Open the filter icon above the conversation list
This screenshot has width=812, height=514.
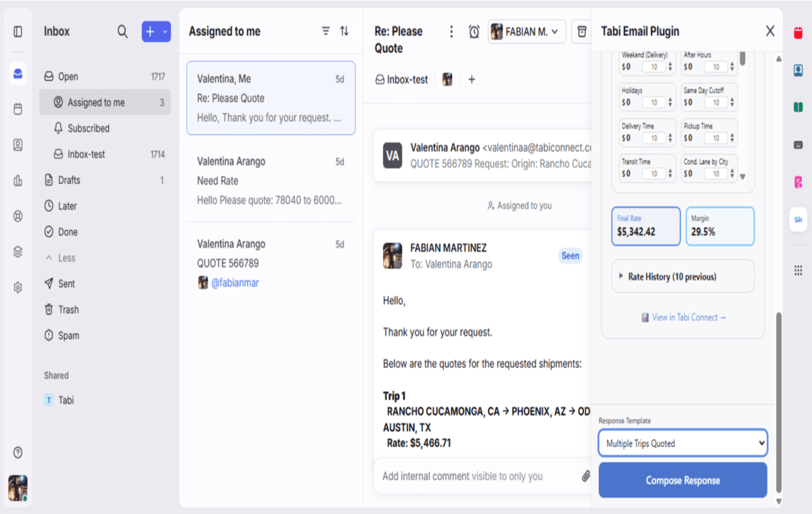[x=325, y=30]
